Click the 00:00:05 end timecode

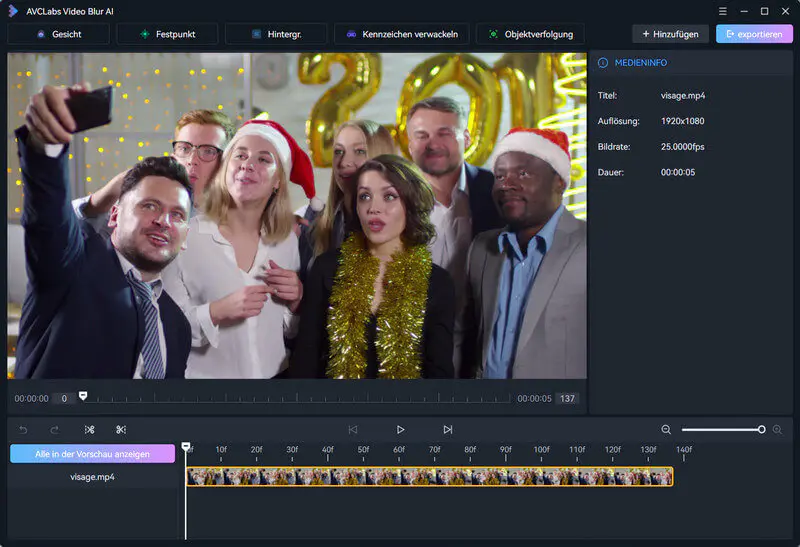click(534, 399)
